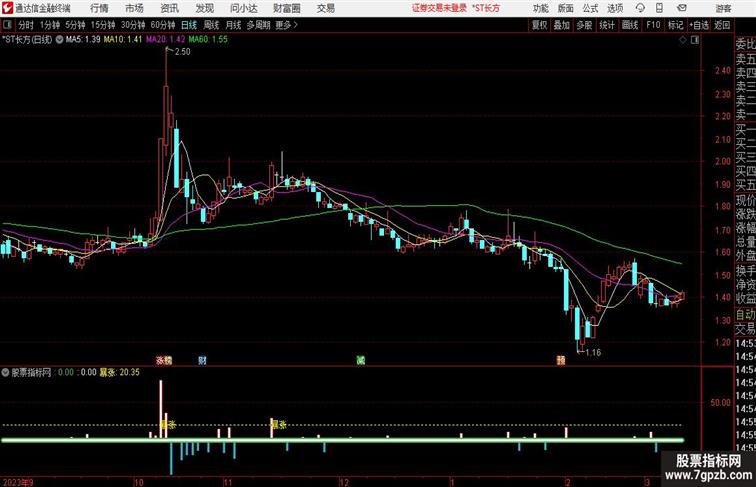Open the 财富圈 menu
The width and height of the screenshot is (756, 487).
click(x=287, y=8)
